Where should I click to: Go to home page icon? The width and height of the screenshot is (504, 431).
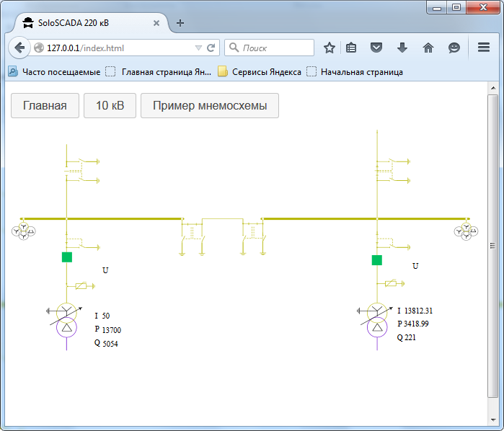(x=428, y=48)
